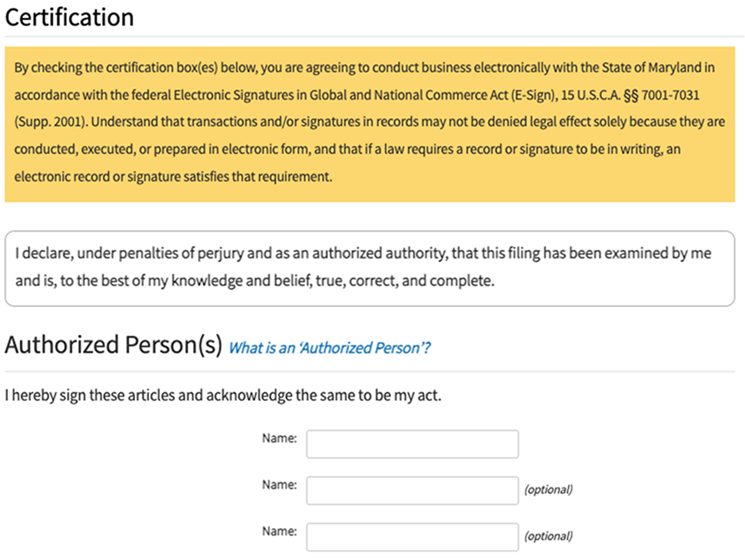Select the second Name field marked optional
Viewport: 745px width, 560px height.
coord(412,490)
